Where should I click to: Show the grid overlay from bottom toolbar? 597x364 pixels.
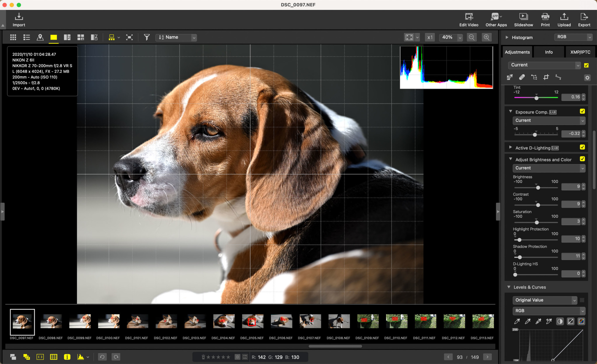(x=54, y=357)
